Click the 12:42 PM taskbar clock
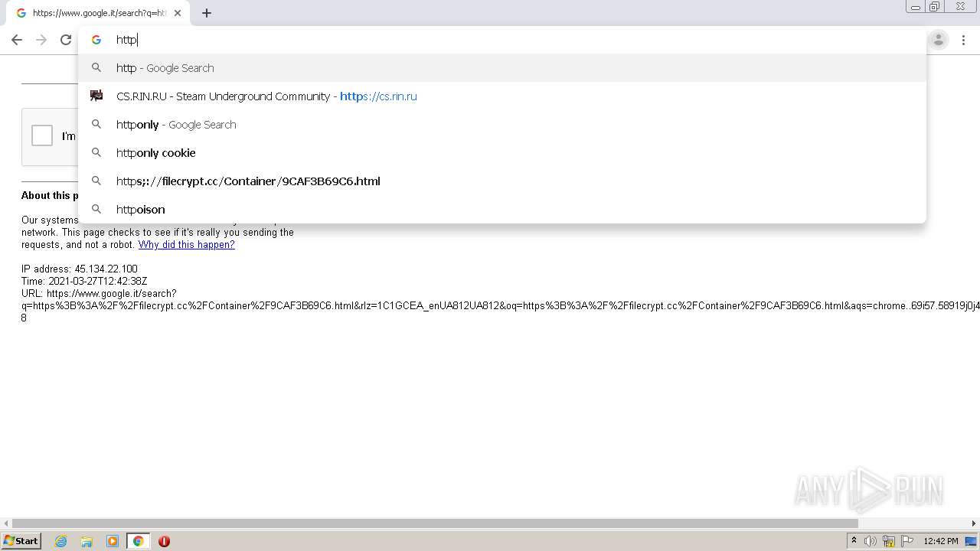The width and height of the screenshot is (980, 551). 941,541
